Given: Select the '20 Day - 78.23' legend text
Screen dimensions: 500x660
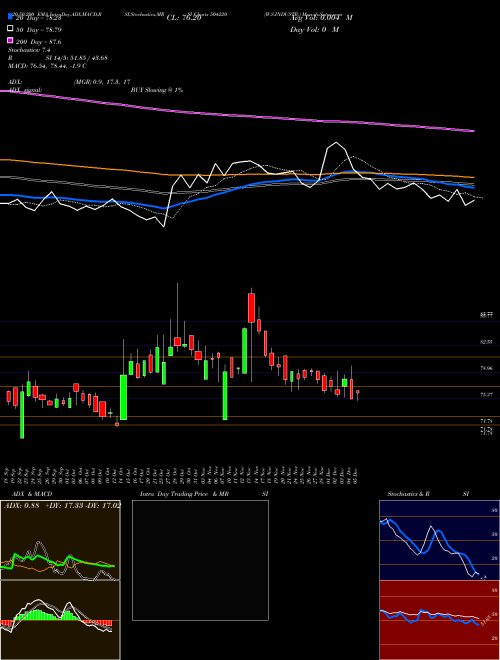Looking at the screenshot, I should tap(39, 18).
